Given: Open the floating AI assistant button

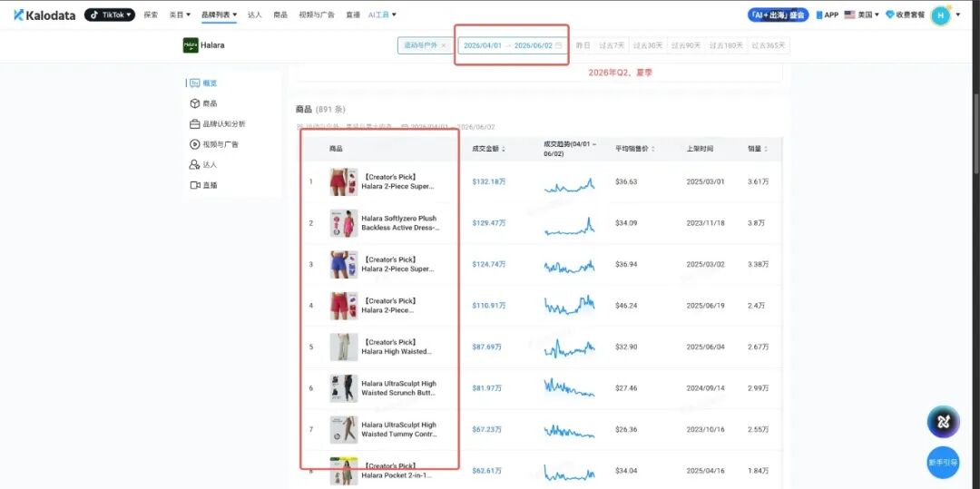Looking at the screenshot, I should (943, 422).
